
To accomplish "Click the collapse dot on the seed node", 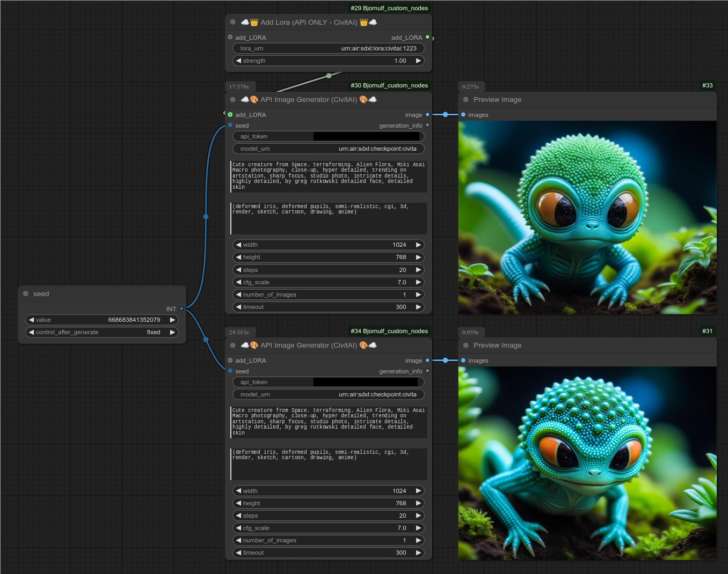I will click(26, 294).
